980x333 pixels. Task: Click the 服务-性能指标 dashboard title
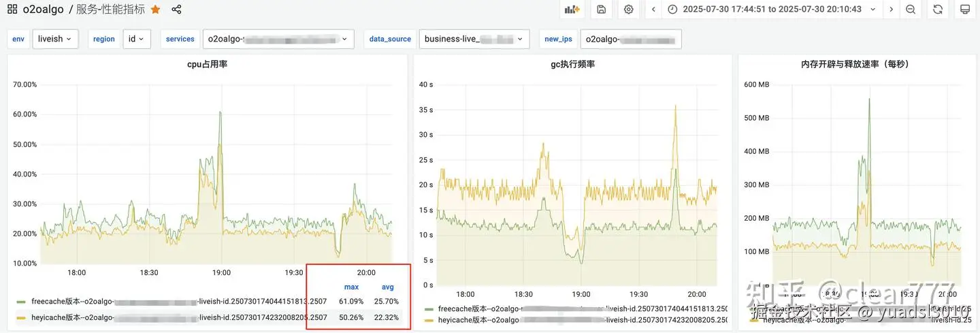(110, 10)
